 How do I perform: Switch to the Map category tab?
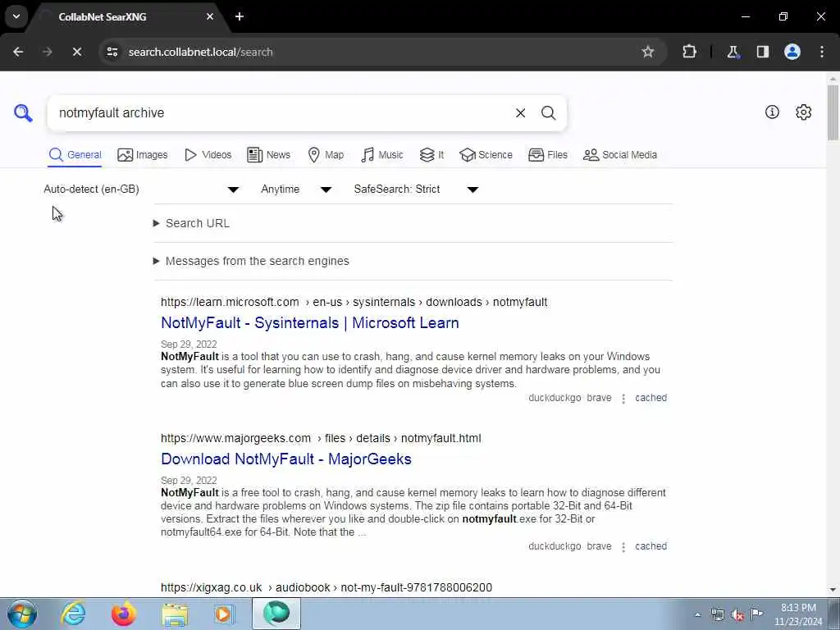tap(326, 155)
